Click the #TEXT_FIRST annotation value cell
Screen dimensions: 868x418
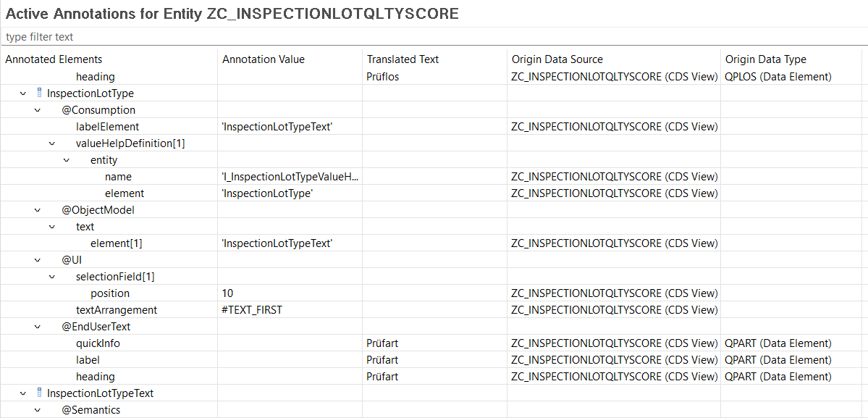point(252,310)
